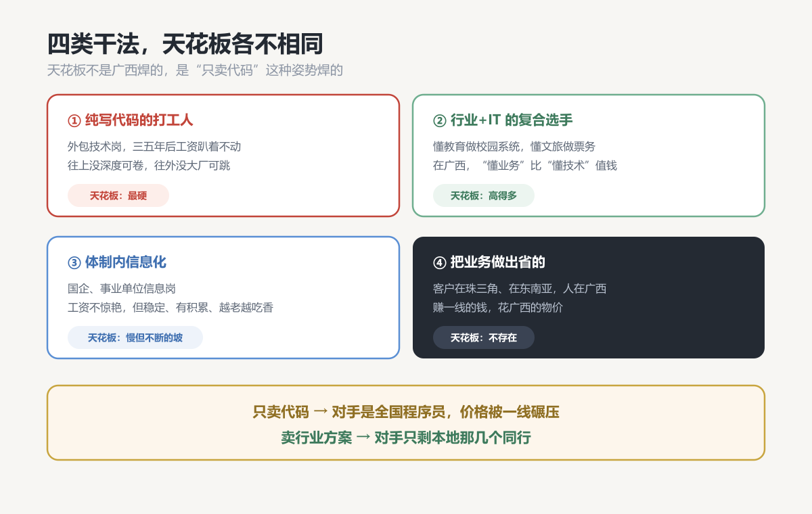Click the line 只卖代码 → 对手是全国程序员
This screenshot has height=514, width=812.
[x=406, y=412]
